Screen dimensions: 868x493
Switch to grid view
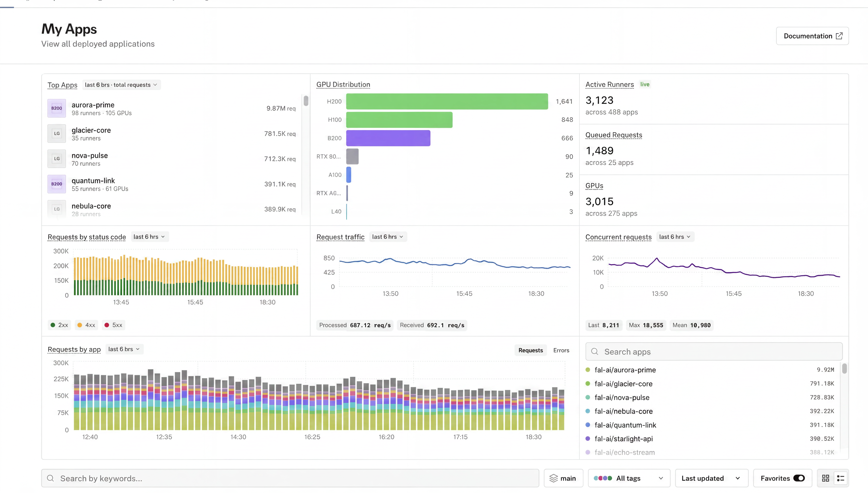point(826,478)
